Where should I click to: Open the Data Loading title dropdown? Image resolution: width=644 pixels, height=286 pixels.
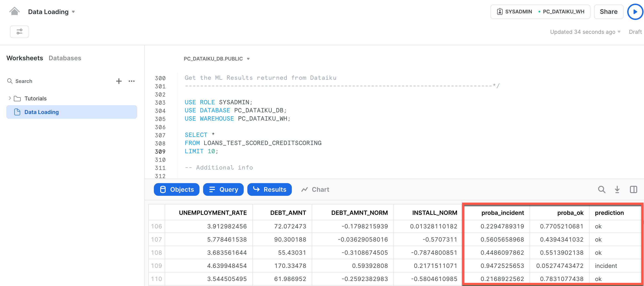pyautogui.click(x=73, y=12)
